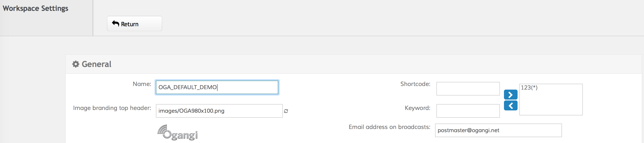Click the Email address on broadcasts label

point(389,127)
